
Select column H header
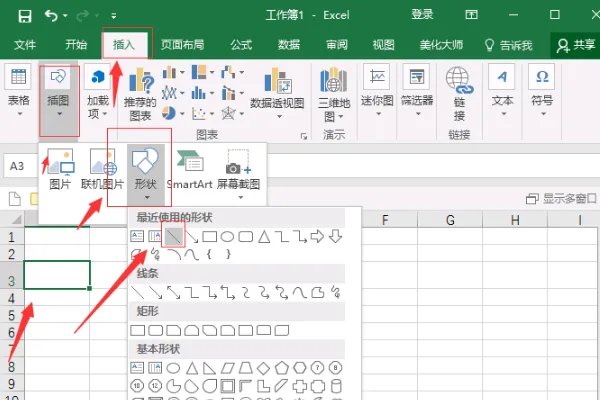pos(515,220)
